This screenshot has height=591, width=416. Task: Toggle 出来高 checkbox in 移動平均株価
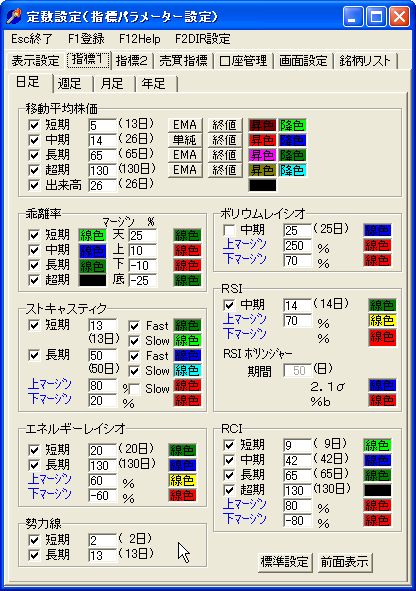(34, 185)
